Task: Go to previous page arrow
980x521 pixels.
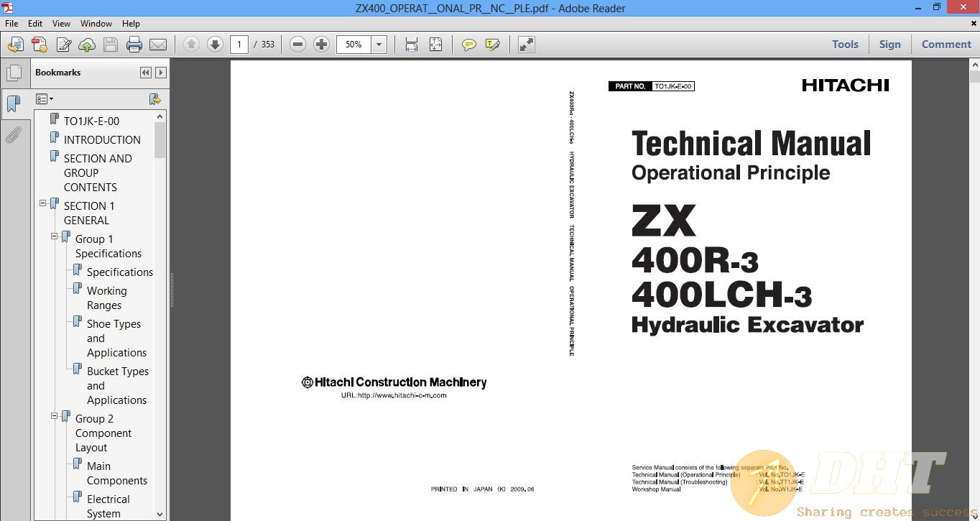Action: (x=191, y=45)
